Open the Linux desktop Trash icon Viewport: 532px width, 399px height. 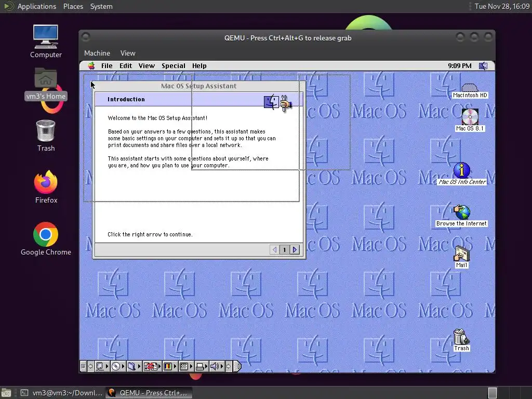coord(46,136)
